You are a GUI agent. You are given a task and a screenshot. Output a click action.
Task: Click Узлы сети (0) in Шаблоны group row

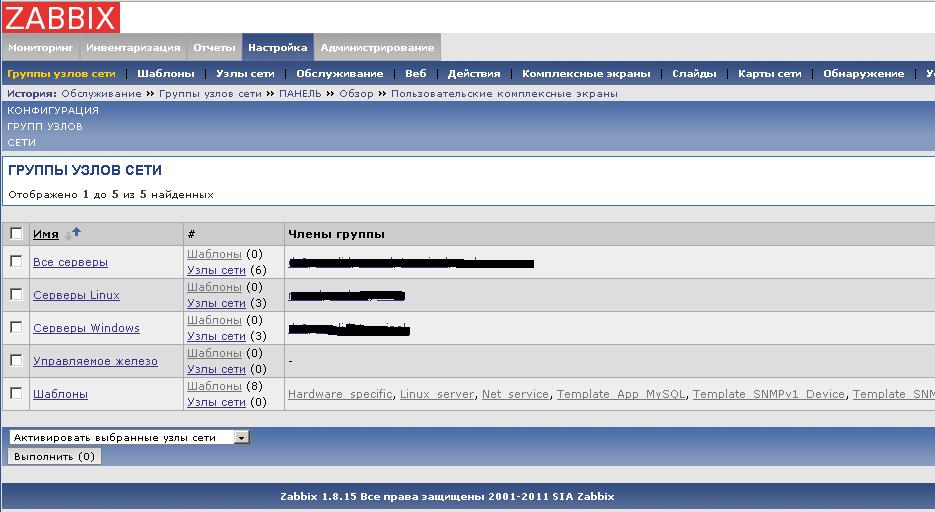[x=216, y=402]
